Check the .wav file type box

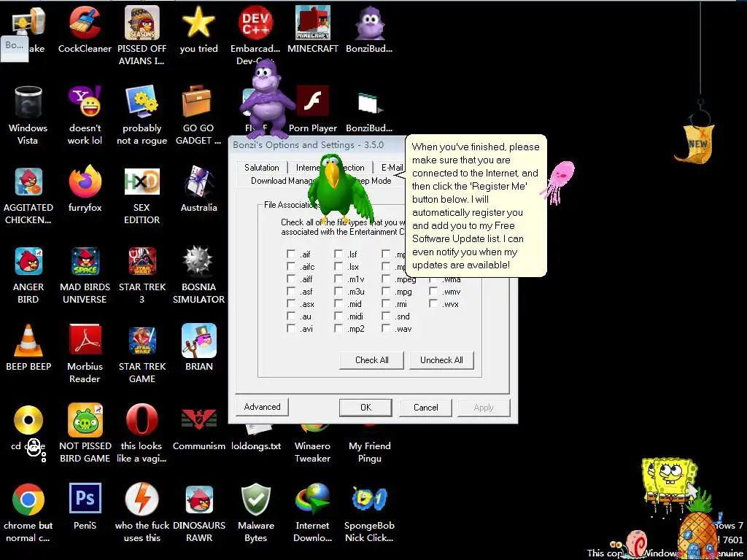(x=386, y=329)
